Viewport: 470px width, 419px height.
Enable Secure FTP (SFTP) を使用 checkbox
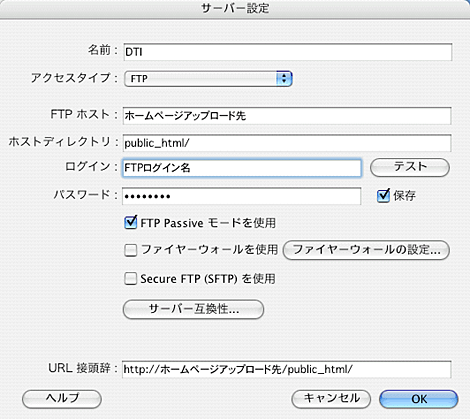pyautogui.click(x=130, y=279)
